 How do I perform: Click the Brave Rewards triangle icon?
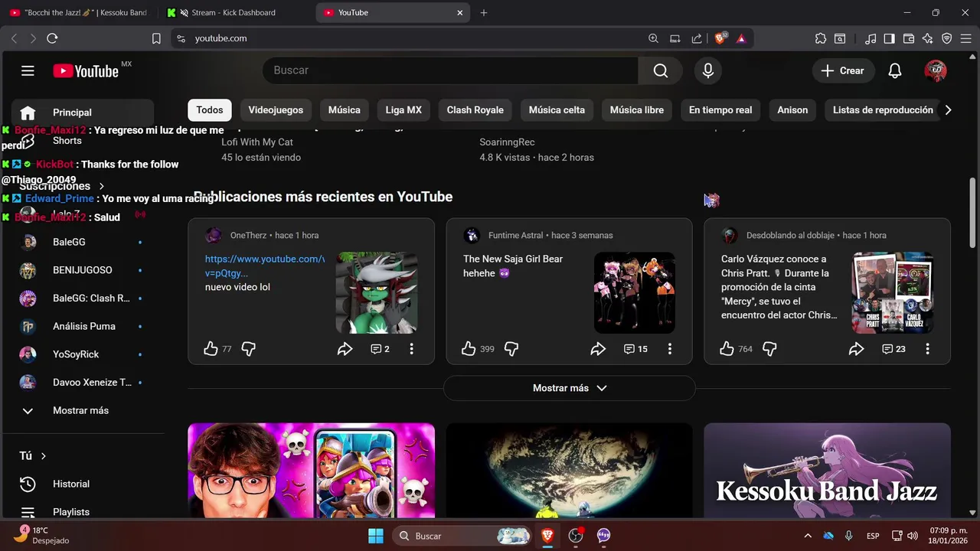point(741,38)
